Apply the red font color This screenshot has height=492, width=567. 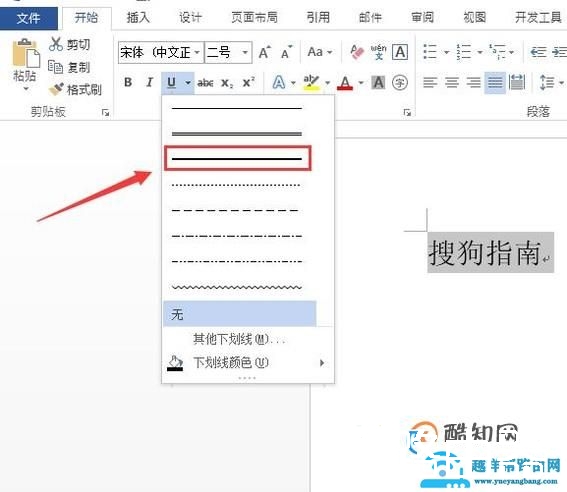[x=345, y=83]
